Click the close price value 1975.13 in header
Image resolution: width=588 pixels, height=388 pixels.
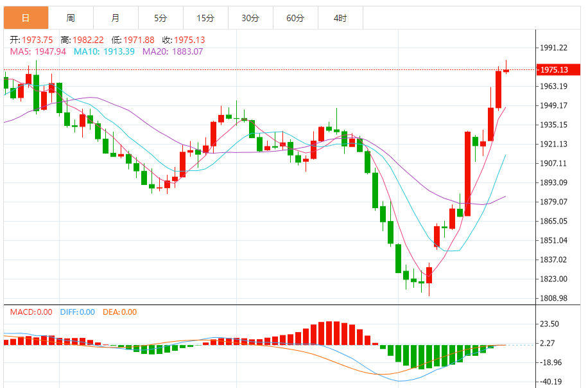[189, 40]
